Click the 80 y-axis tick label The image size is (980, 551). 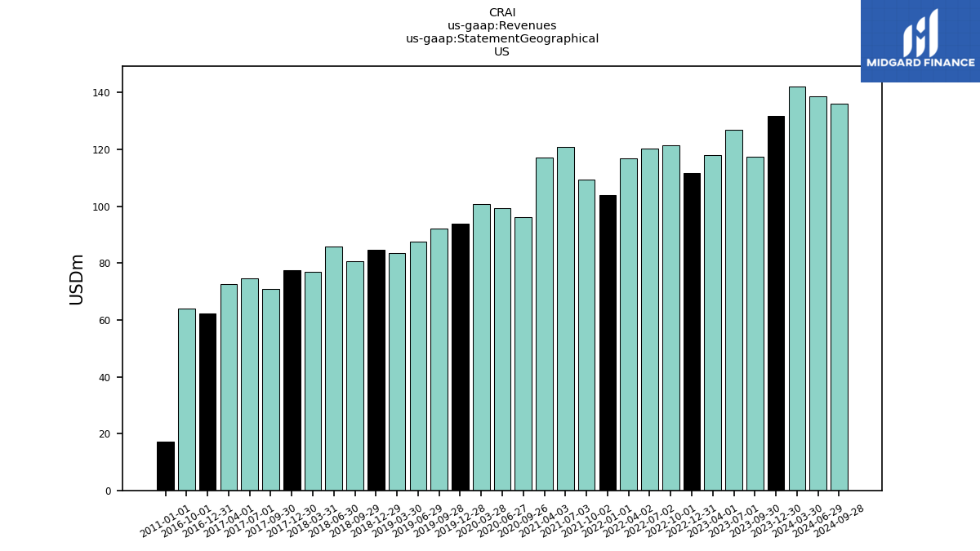pos(105,264)
